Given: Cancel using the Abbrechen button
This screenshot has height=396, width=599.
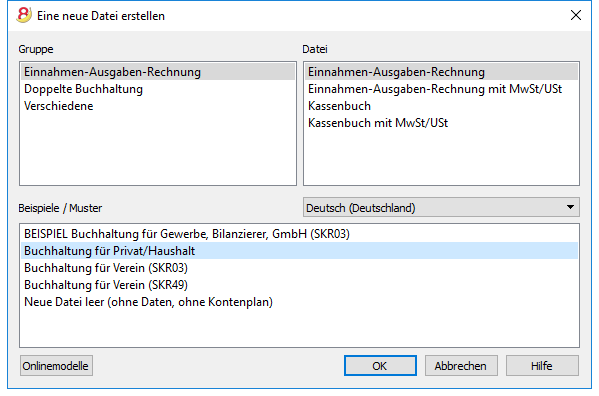Looking at the screenshot, I should tap(461, 366).
